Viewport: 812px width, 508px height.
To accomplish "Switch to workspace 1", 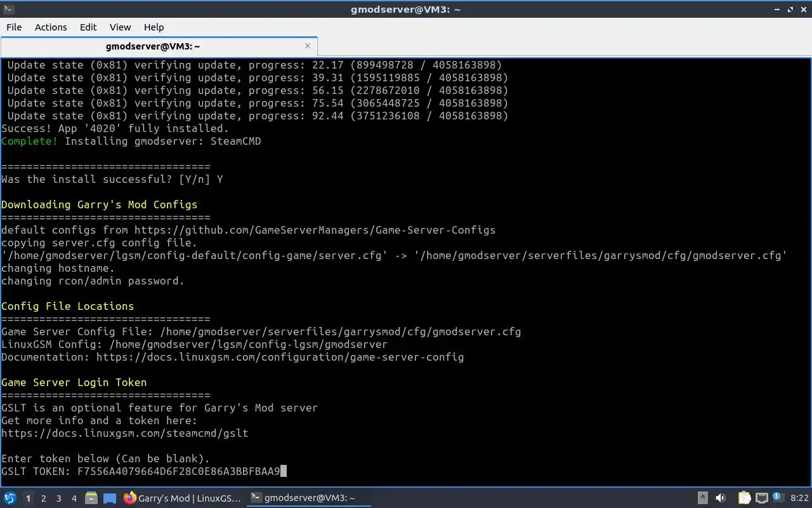I will click(28, 498).
